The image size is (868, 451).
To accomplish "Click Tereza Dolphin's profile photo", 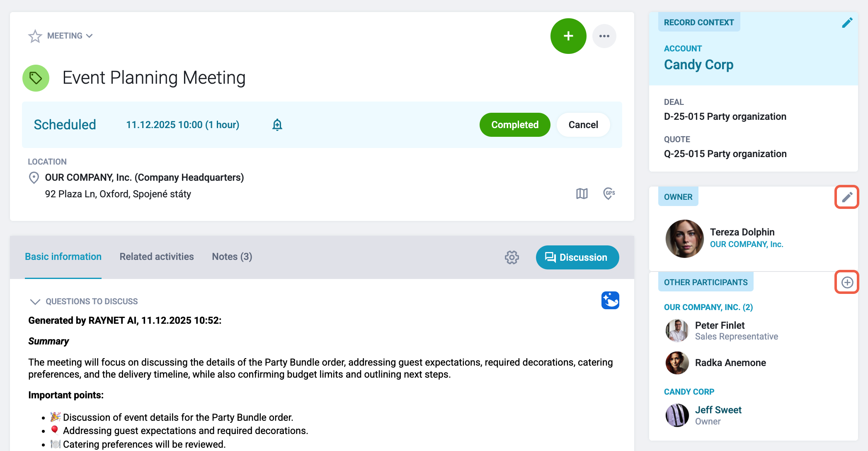I will coord(684,239).
